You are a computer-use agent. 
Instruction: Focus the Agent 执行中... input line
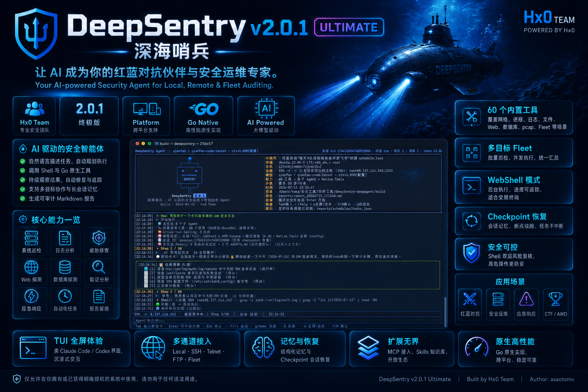287,320
